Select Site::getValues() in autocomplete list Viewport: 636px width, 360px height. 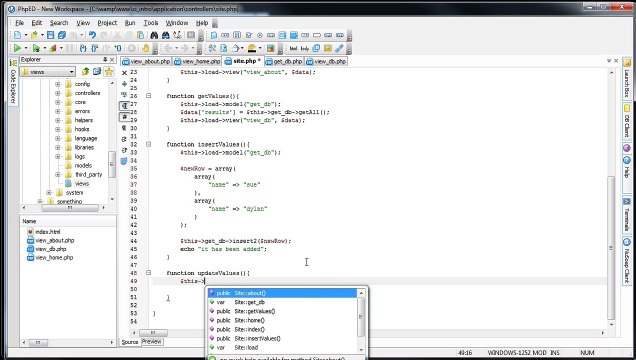(x=283, y=311)
